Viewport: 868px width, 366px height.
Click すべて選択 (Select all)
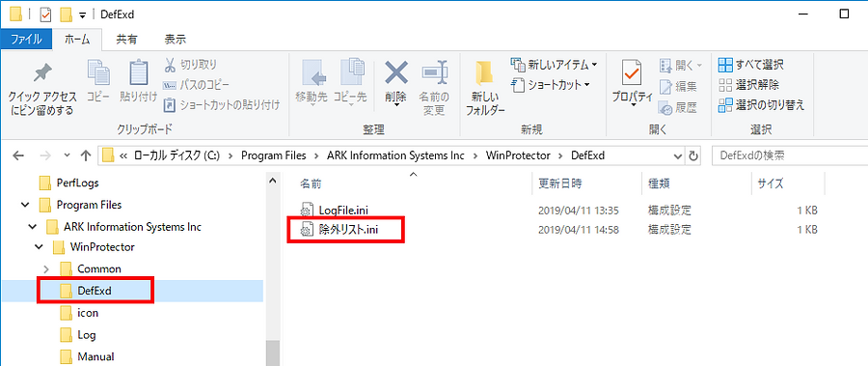click(x=750, y=65)
